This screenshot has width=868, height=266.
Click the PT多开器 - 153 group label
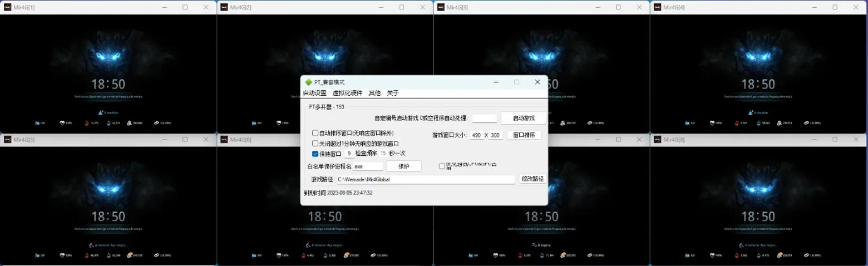coord(327,106)
